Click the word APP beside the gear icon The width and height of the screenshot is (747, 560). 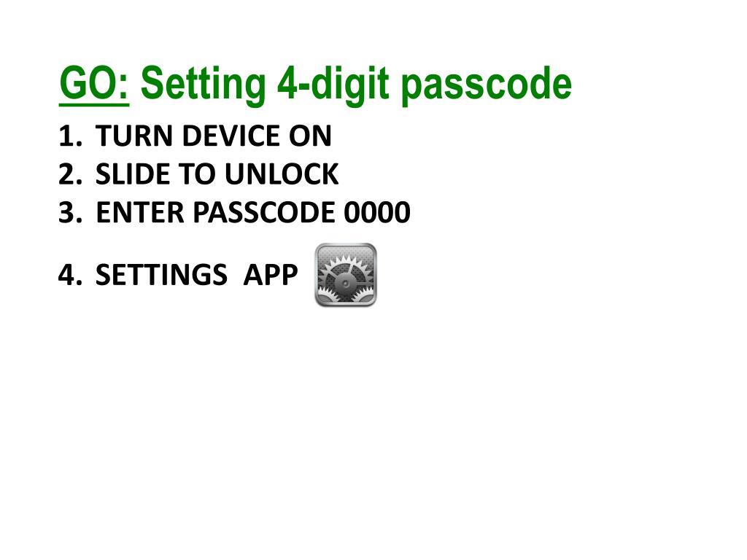[271, 275]
